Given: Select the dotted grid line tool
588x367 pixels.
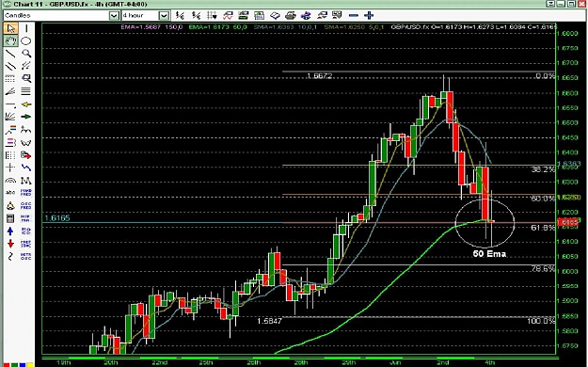Looking at the screenshot, I should coord(10,78).
